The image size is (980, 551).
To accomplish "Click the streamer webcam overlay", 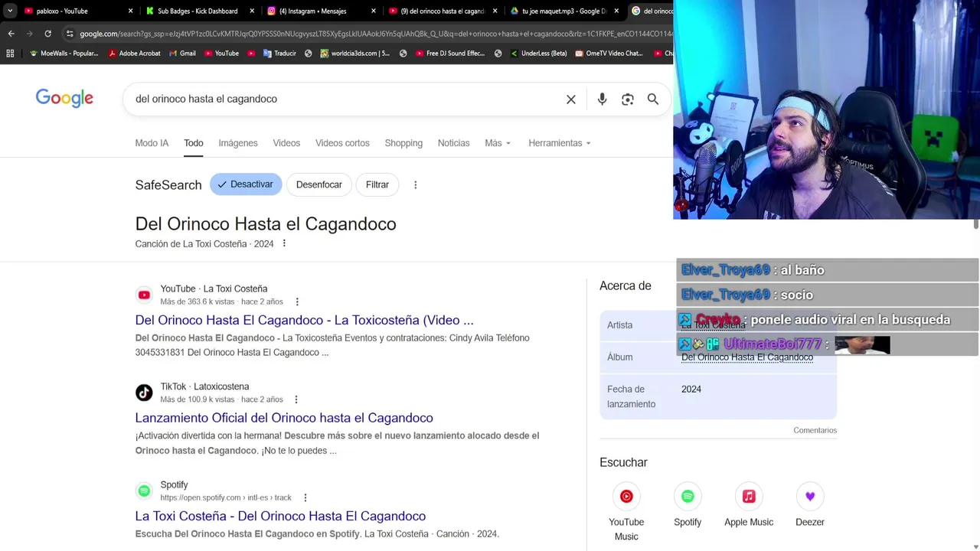I will click(827, 109).
